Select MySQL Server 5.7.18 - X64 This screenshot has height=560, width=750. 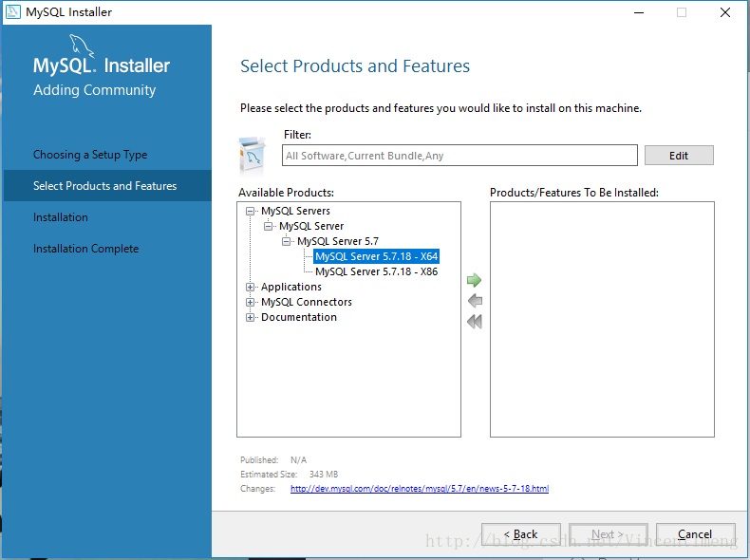point(376,256)
